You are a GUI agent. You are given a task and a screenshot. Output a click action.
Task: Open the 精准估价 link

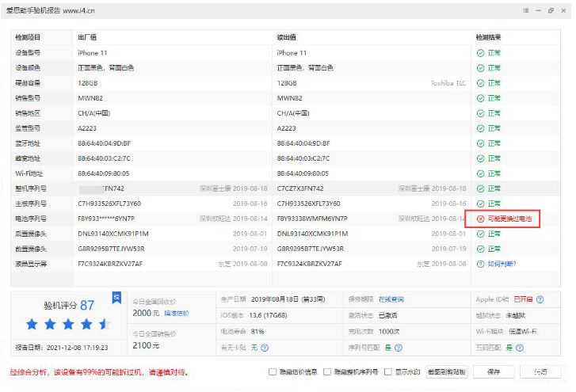(x=177, y=314)
